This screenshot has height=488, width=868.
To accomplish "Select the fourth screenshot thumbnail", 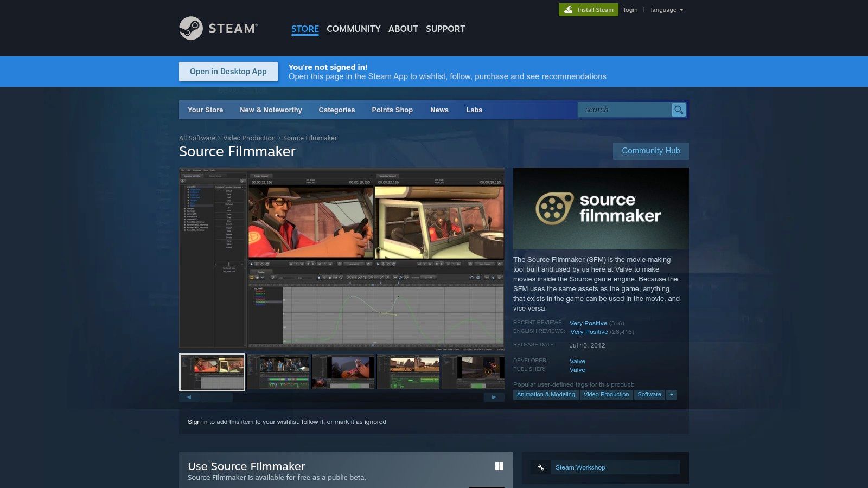I will (x=408, y=372).
